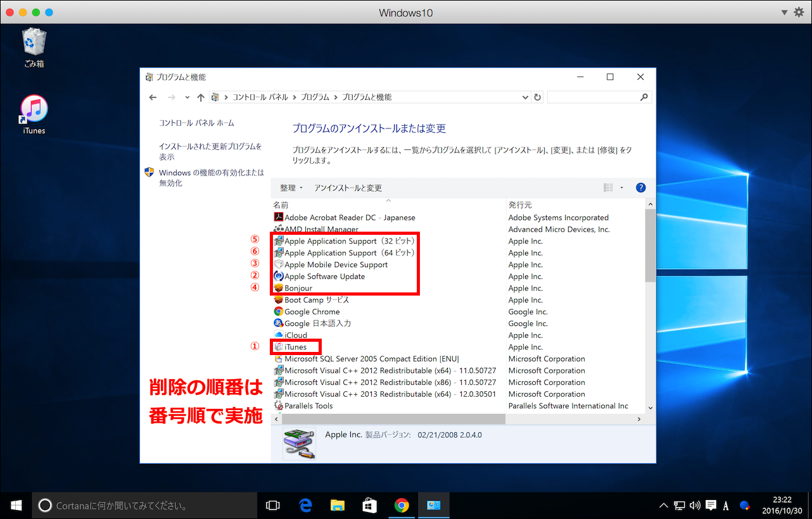Toggle the input mode A indicator
The width and height of the screenshot is (812, 519).
click(x=726, y=505)
